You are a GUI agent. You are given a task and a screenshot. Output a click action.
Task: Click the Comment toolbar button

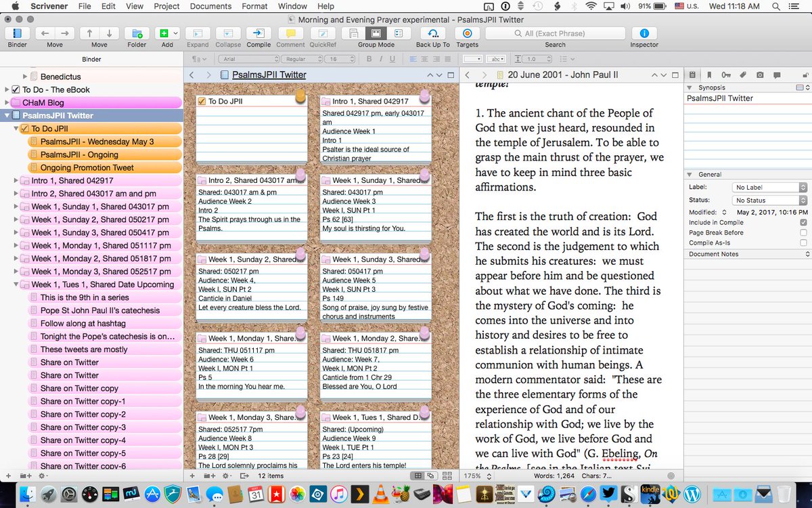point(290,33)
